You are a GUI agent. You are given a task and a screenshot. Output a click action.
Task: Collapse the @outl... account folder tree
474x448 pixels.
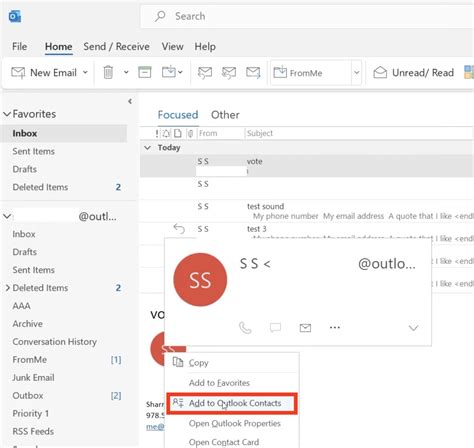pyautogui.click(x=7, y=216)
